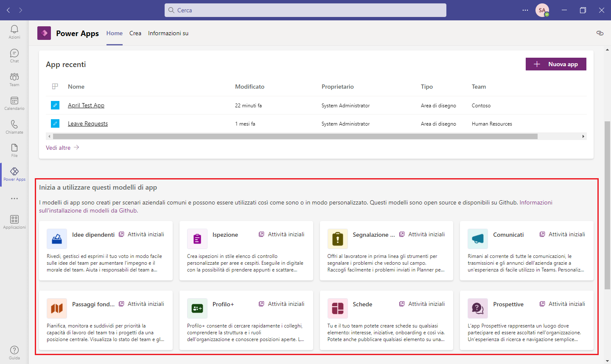This screenshot has width=611, height=364.
Task: Open Profilo+ template icon
Action: (197, 308)
